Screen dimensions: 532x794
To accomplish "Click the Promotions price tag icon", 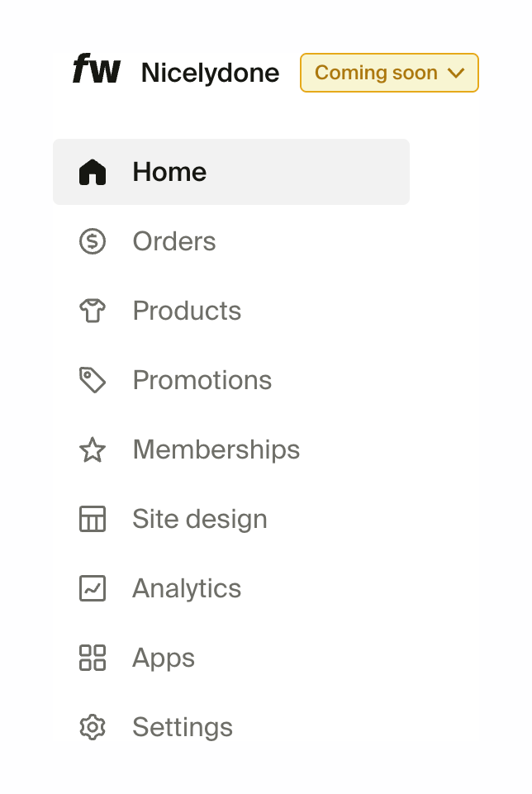I will [x=93, y=380].
